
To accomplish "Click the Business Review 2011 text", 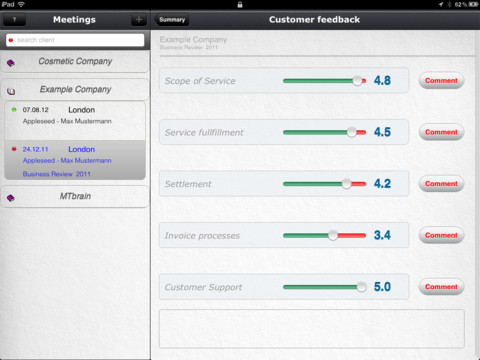I will tap(57, 174).
